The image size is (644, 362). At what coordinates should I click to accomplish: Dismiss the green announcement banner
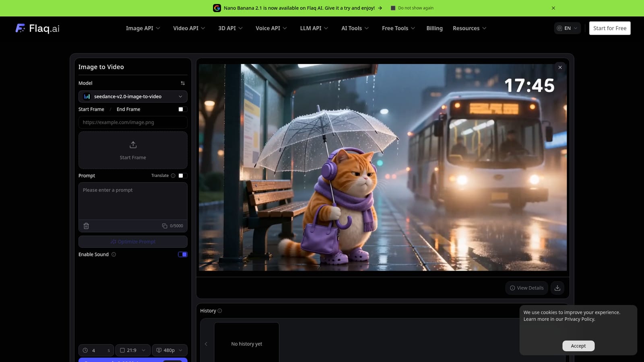tap(553, 8)
